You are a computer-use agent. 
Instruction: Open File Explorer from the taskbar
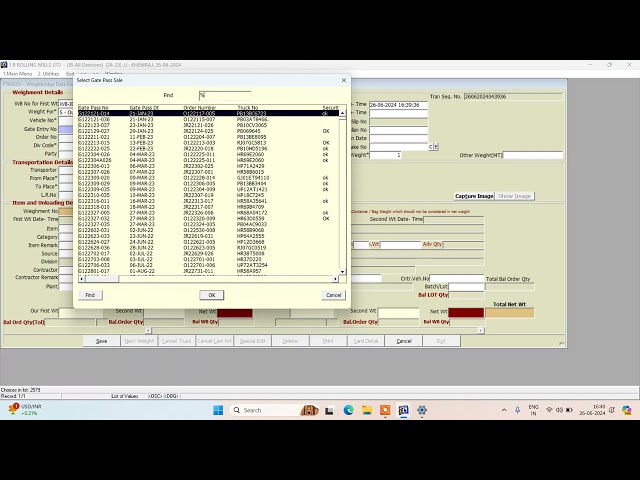[x=367, y=410]
